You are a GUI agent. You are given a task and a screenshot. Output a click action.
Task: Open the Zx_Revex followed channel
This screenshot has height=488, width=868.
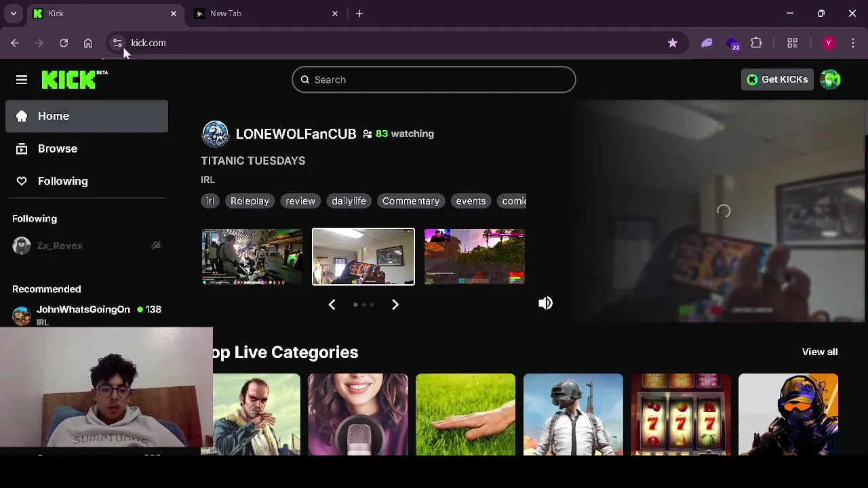(x=87, y=246)
